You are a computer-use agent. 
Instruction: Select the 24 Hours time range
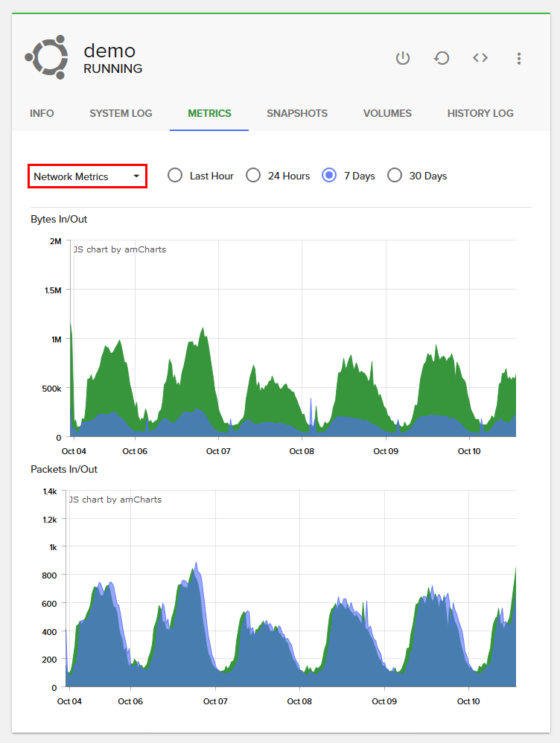(x=253, y=176)
